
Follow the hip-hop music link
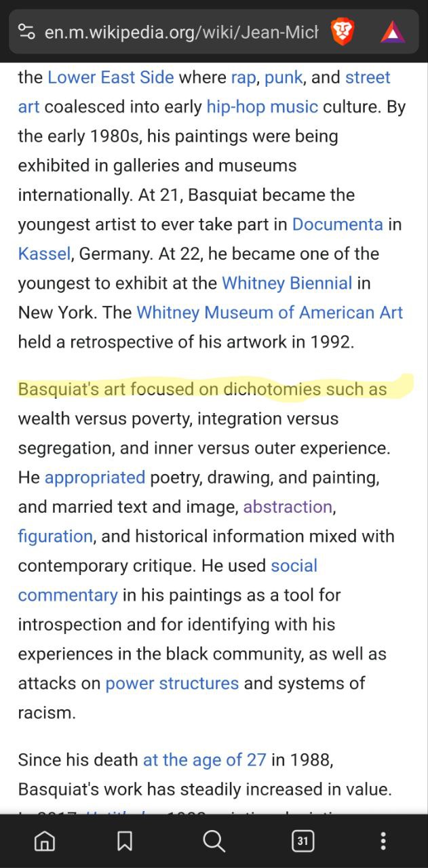262,106
